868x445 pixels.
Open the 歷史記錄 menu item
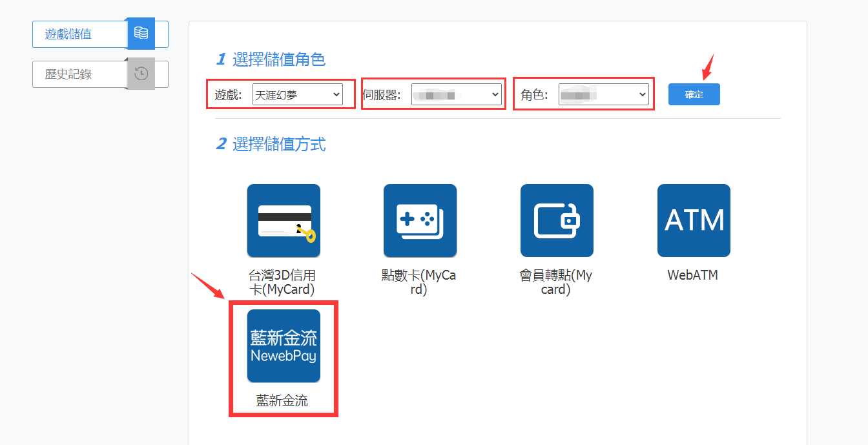tap(68, 74)
